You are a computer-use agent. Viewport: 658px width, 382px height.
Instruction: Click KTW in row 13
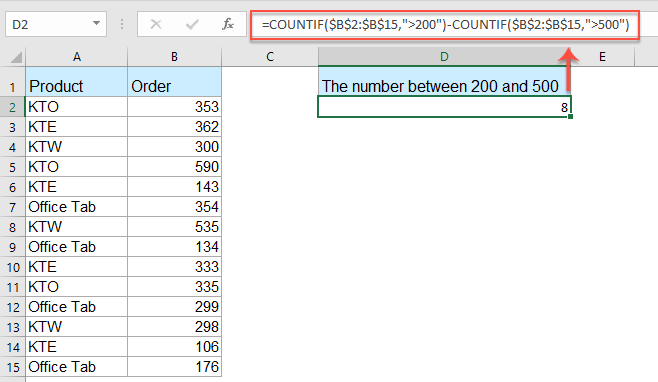(x=76, y=327)
